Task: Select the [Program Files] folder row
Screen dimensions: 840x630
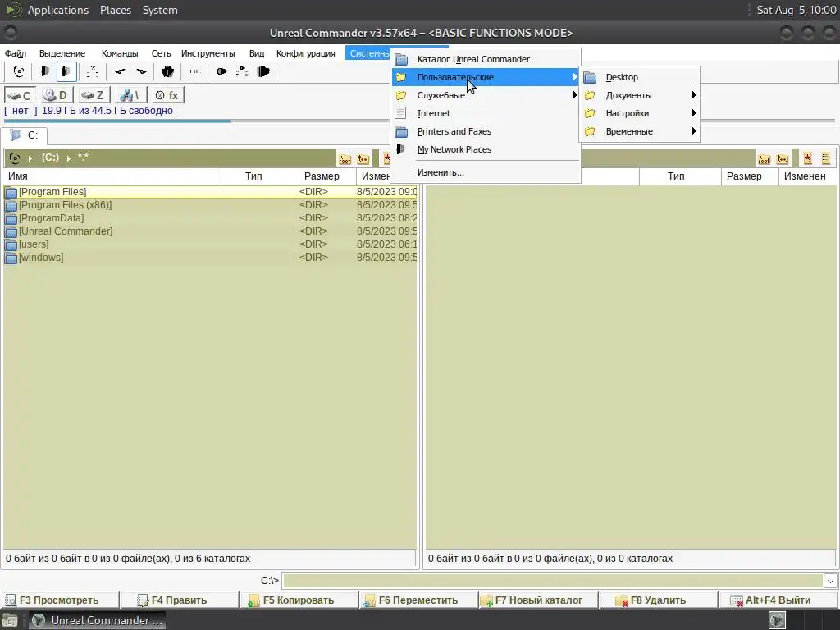Action: (x=210, y=192)
